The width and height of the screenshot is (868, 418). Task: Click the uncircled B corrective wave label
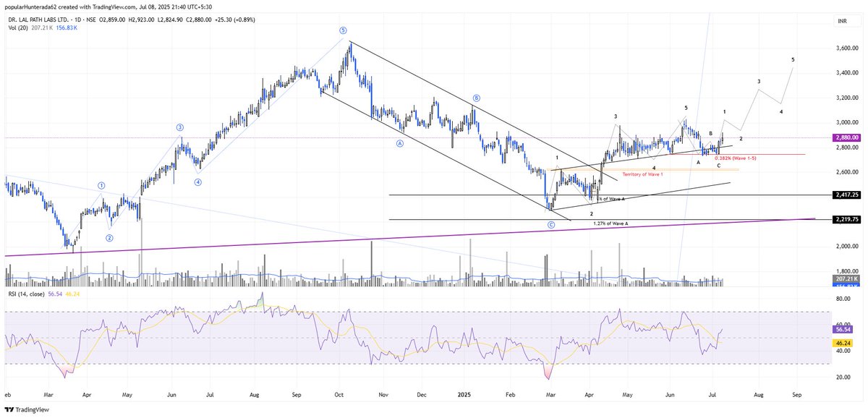(711, 134)
